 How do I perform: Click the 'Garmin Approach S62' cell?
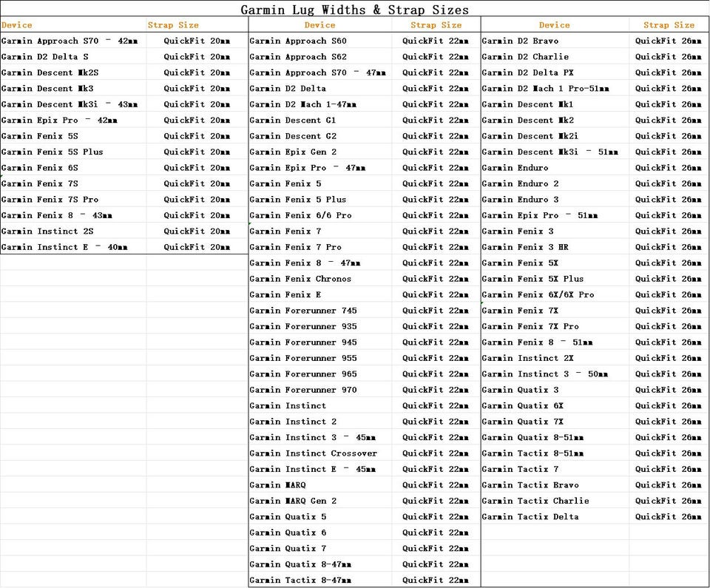(x=320, y=57)
